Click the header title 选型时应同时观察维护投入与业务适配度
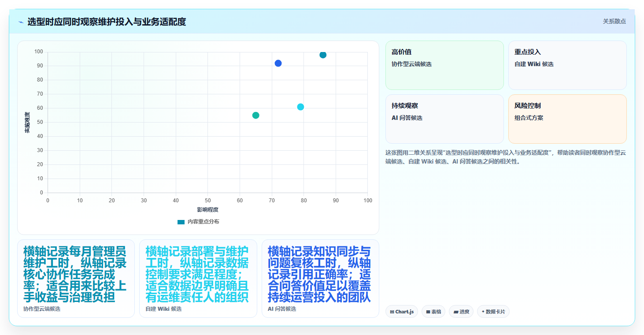 pyautogui.click(x=107, y=22)
